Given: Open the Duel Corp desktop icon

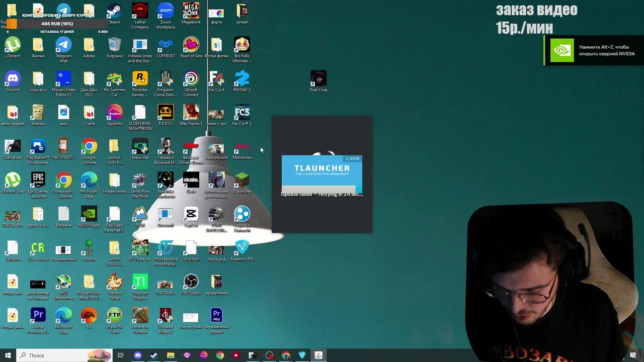Looking at the screenshot, I should [318, 81].
